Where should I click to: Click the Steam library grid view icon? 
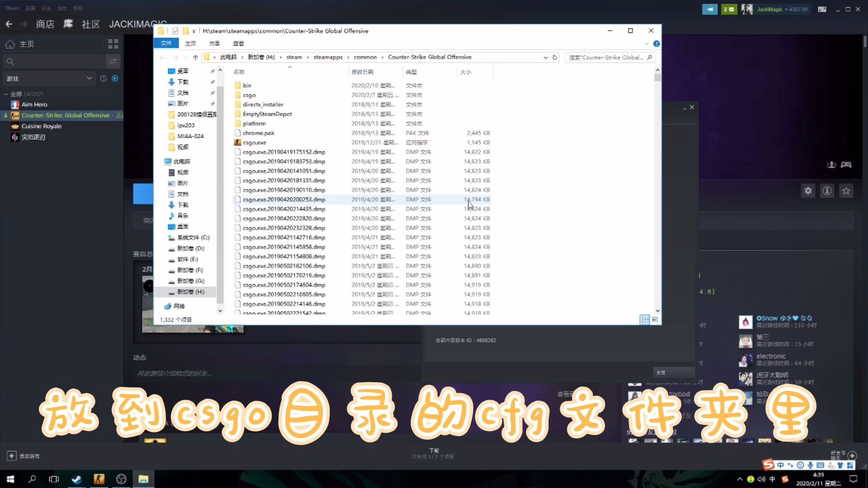click(113, 44)
